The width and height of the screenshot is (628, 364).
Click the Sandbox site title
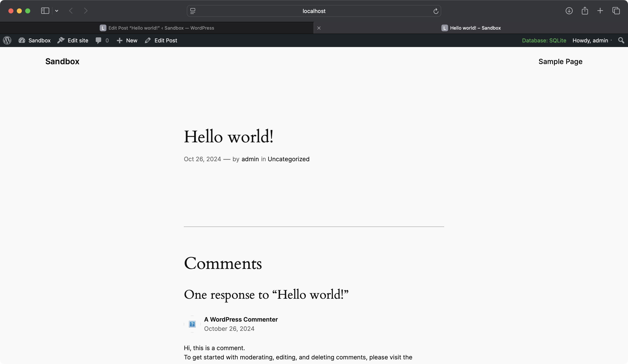pos(62,61)
